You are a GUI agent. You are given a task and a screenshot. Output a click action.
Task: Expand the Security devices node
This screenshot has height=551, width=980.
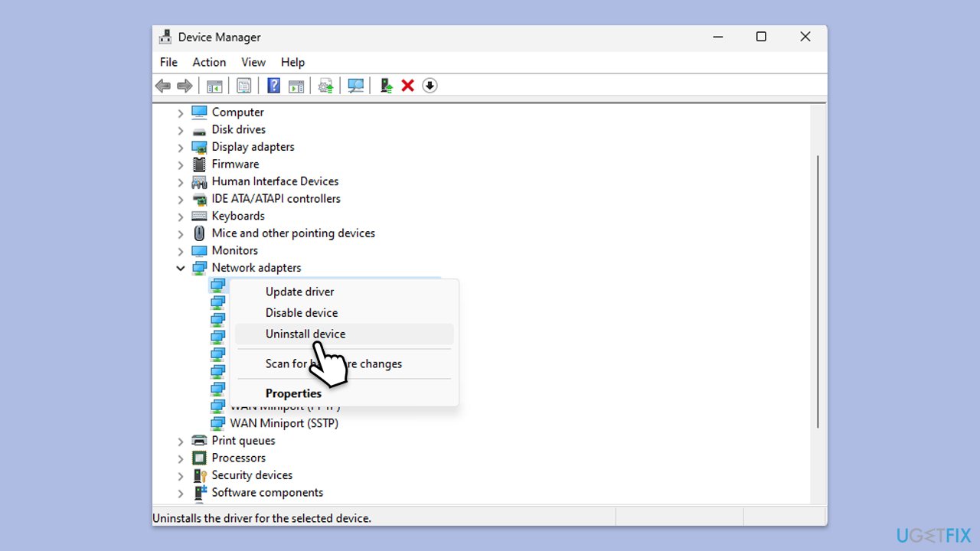coord(181,475)
